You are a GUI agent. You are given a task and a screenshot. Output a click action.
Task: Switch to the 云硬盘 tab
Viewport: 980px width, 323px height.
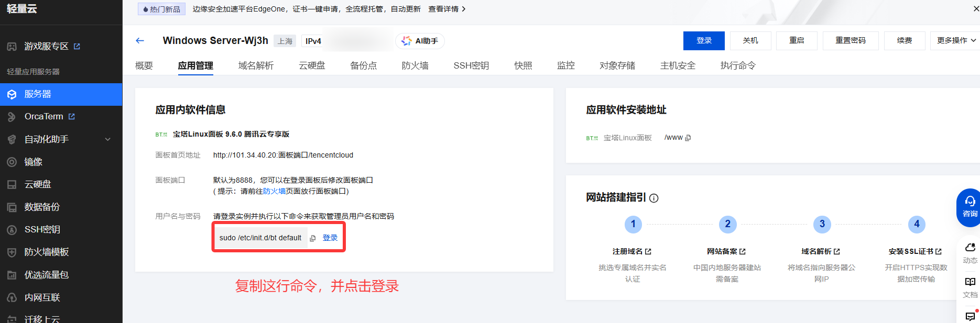(x=312, y=65)
